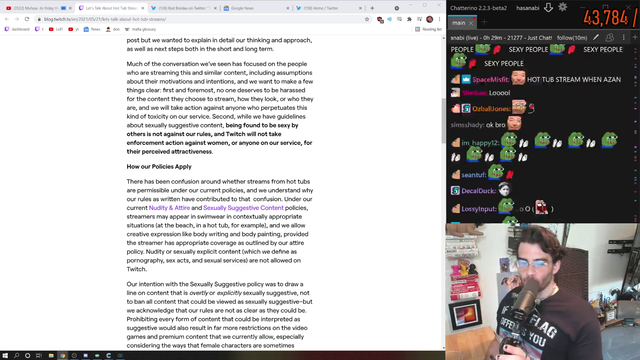Click SpaceMisfit username in chat

[x=491, y=80]
